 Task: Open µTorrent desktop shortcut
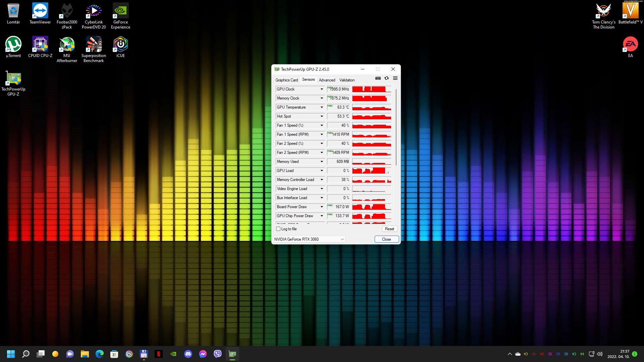click(x=13, y=47)
